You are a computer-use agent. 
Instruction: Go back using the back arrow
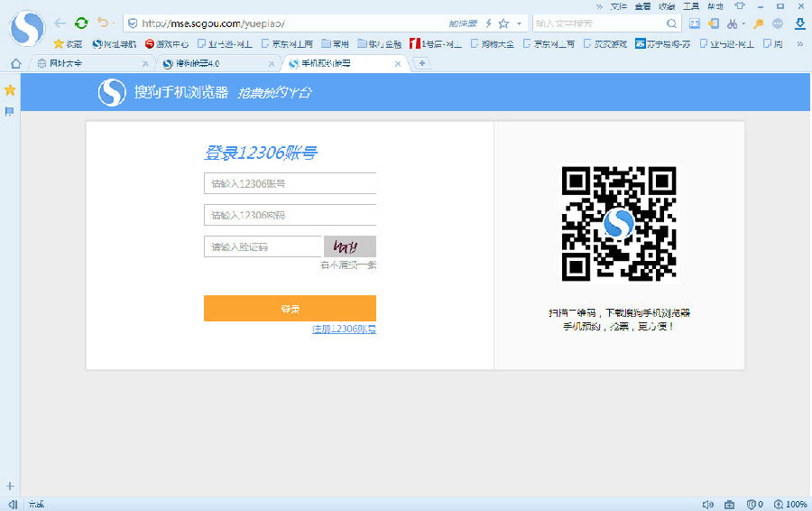coord(60,23)
